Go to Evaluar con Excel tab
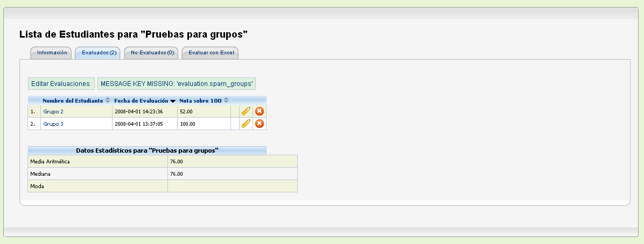The height and width of the screenshot is (244, 644). click(211, 53)
